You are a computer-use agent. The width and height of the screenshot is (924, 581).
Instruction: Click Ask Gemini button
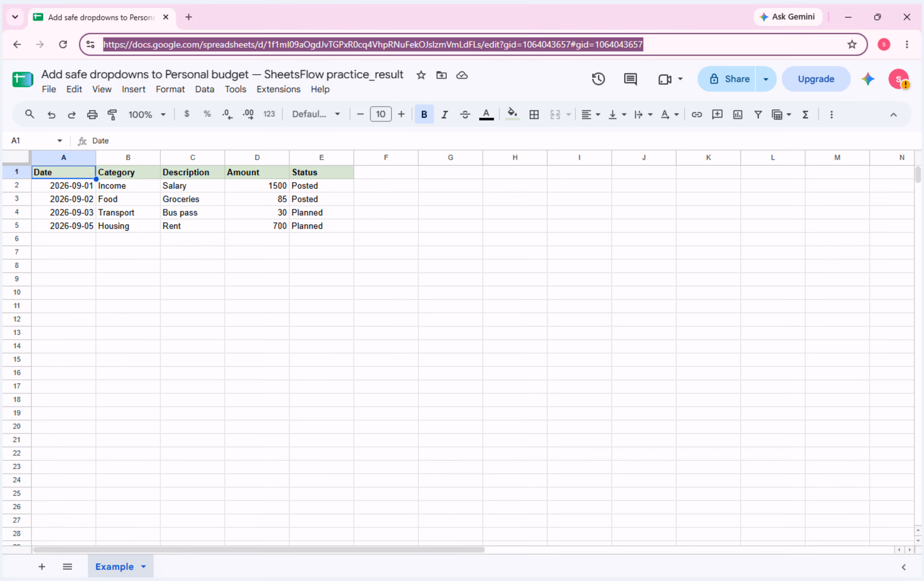click(x=788, y=17)
